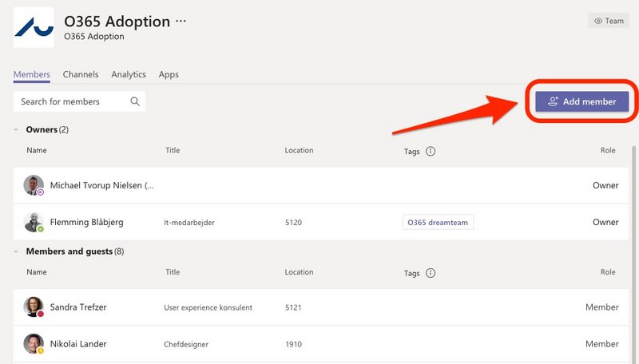Click the Add member button
This screenshot has width=639, height=364.
[582, 101]
